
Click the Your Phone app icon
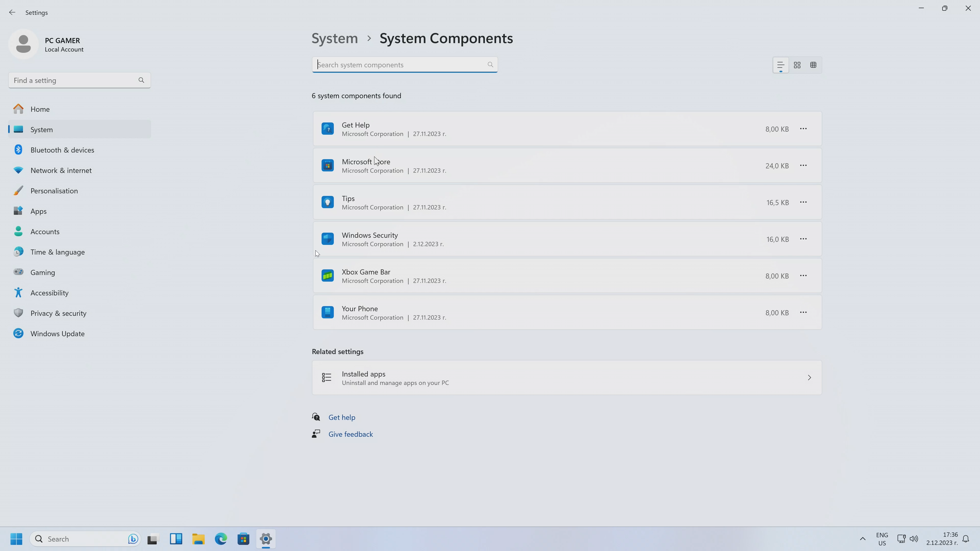pyautogui.click(x=327, y=312)
